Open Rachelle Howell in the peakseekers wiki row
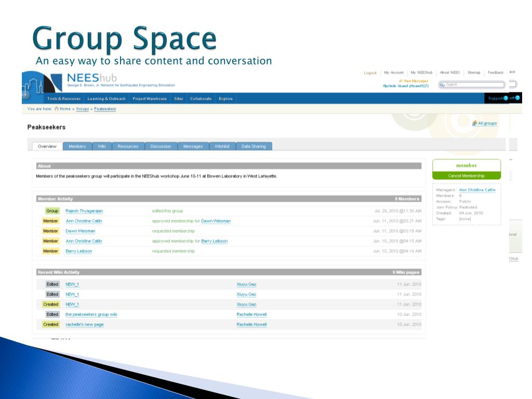The height and width of the screenshot is (399, 532). tap(252, 314)
